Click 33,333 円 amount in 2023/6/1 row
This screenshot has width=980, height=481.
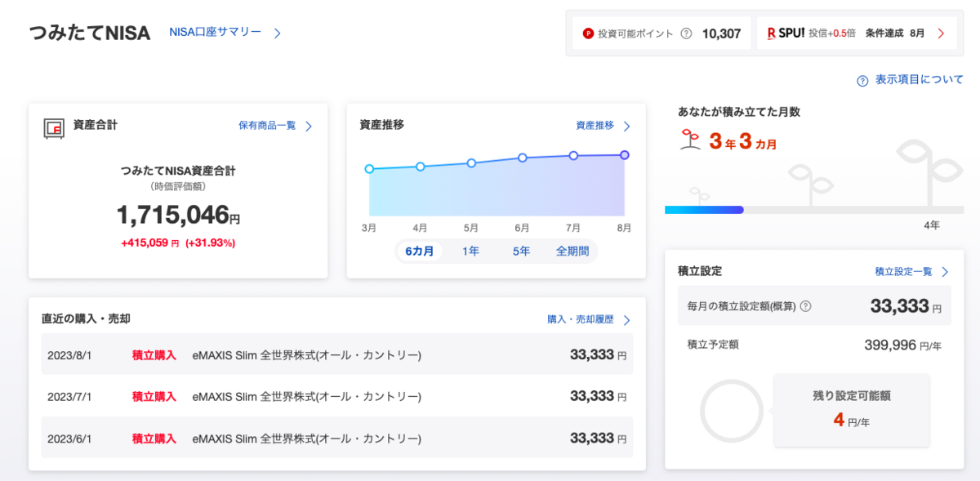(599, 439)
